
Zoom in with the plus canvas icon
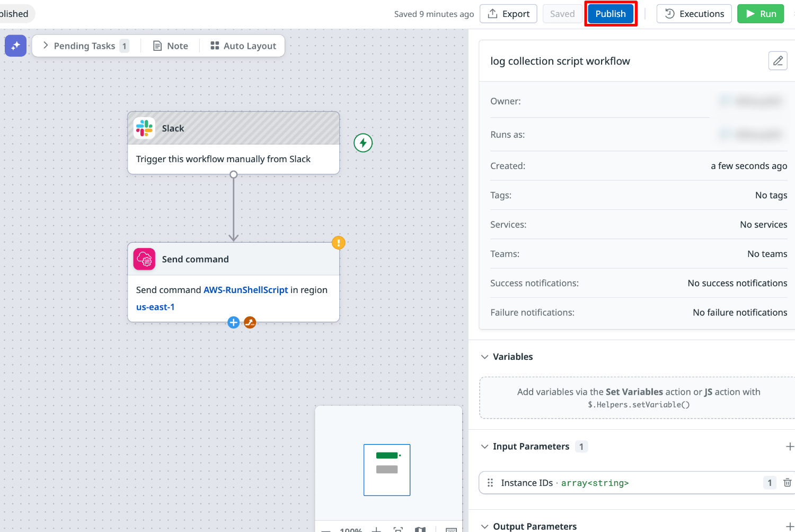pos(376,530)
